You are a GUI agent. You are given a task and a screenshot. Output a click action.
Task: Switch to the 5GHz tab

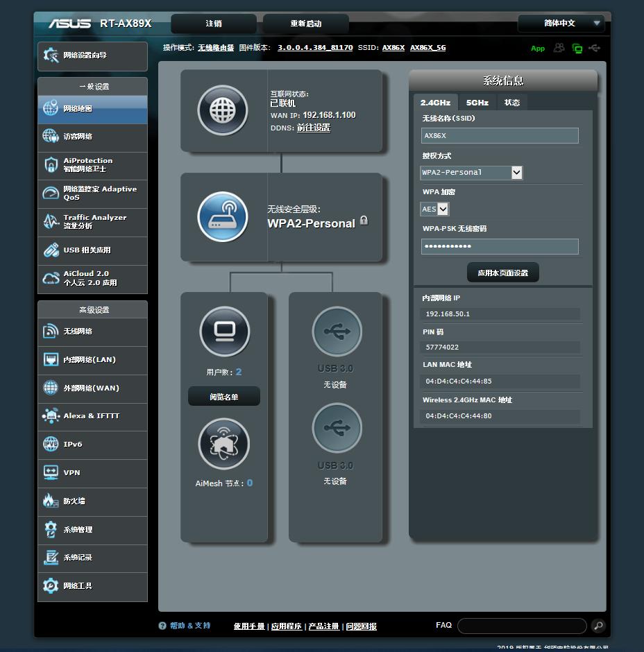pos(477,103)
